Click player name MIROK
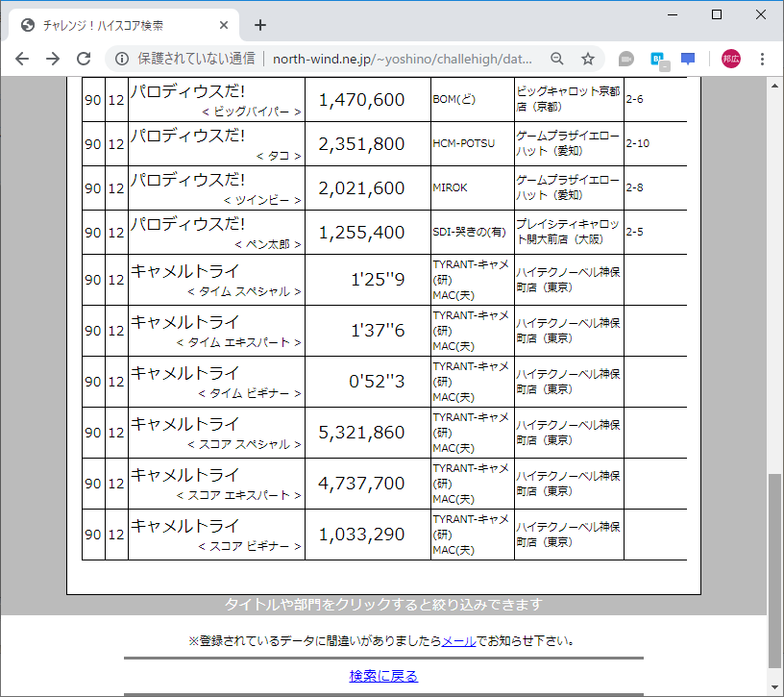Viewport: 784px width, 697px height. (x=450, y=187)
